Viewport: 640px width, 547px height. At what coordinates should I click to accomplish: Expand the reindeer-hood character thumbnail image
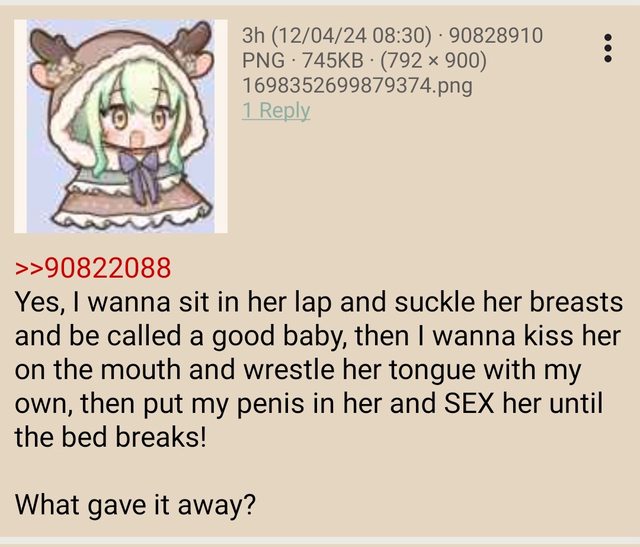[121, 126]
